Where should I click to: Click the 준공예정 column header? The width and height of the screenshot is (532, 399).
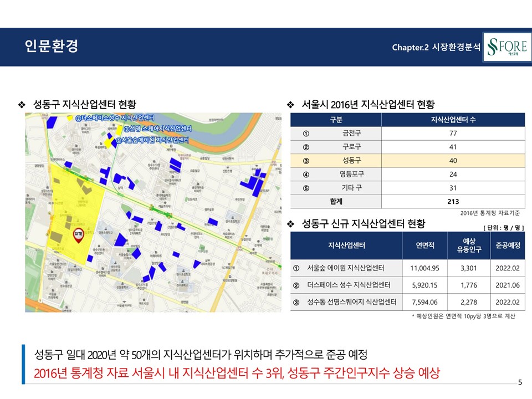pyautogui.click(x=508, y=245)
